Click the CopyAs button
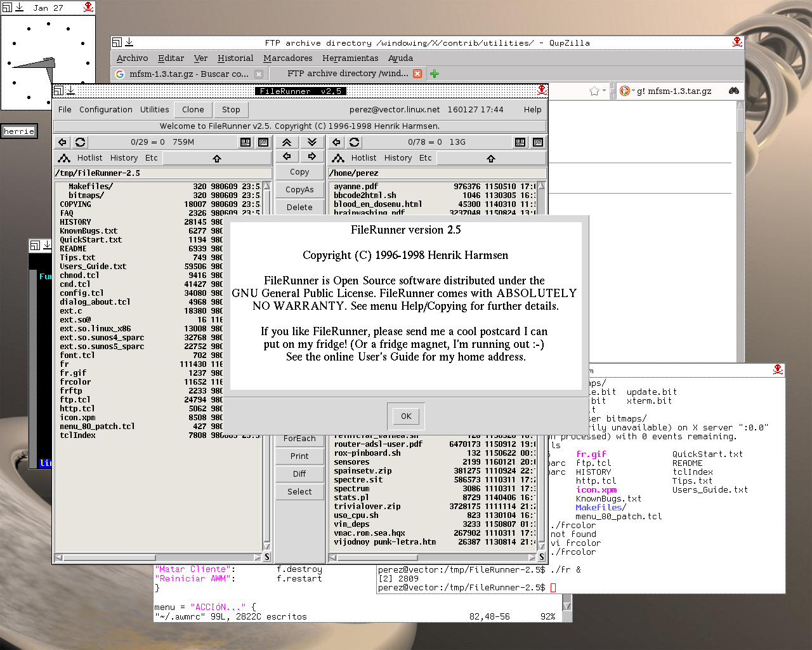Screen dimensions: 812x650 pos(299,190)
